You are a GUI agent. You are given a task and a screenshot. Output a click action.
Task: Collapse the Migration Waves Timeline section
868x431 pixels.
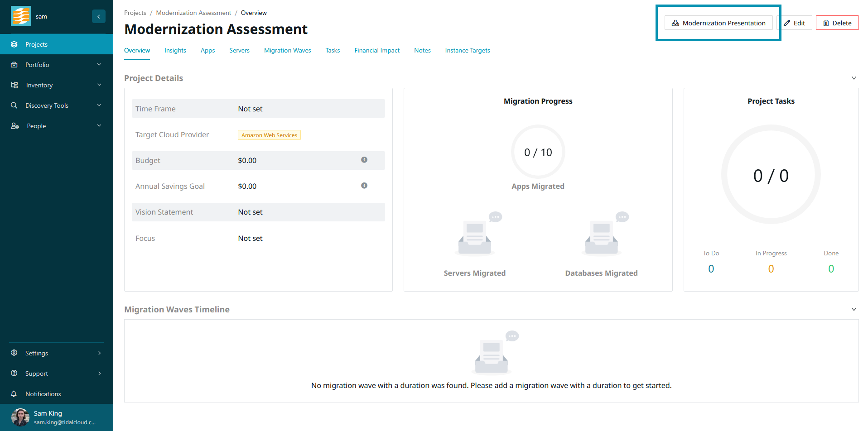click(854, 309)
